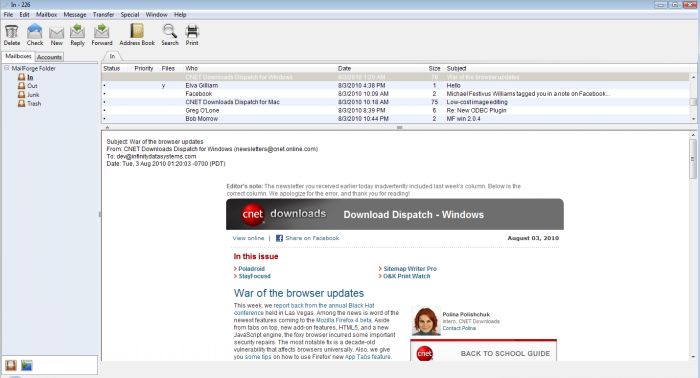Open the File menu
This screenshot has height=378, width=700.
tap(8, 15)
